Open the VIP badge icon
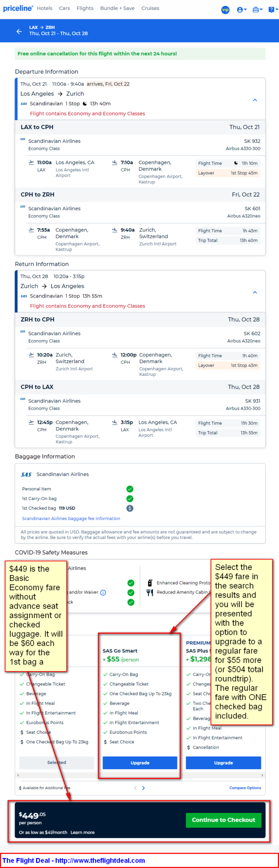279x868 pixels. pos(225,10)
